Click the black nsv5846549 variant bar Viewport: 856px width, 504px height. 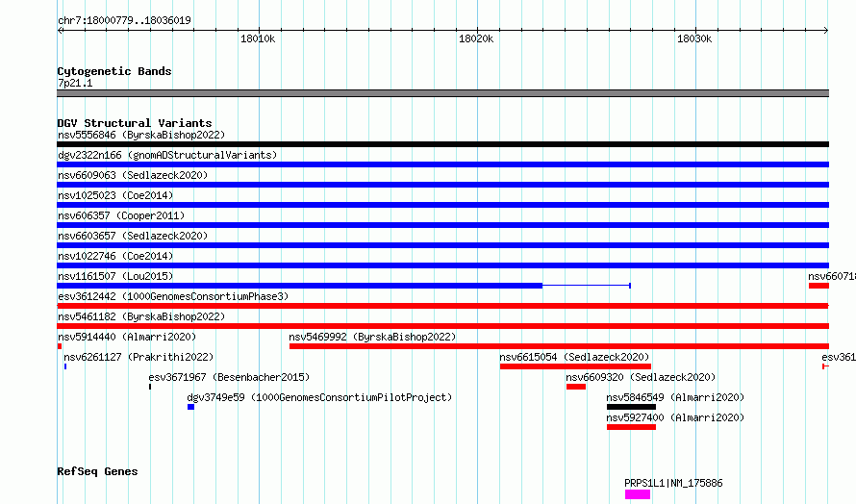pos(631,407)
